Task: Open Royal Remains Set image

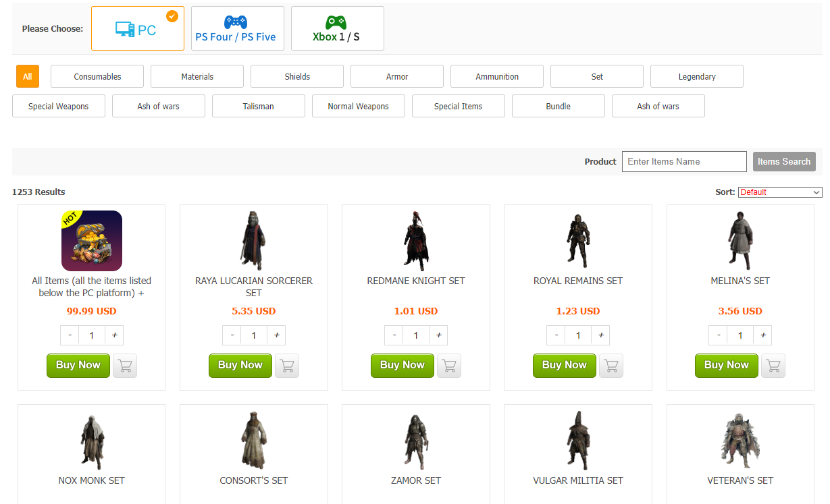Action: [578, 241]
